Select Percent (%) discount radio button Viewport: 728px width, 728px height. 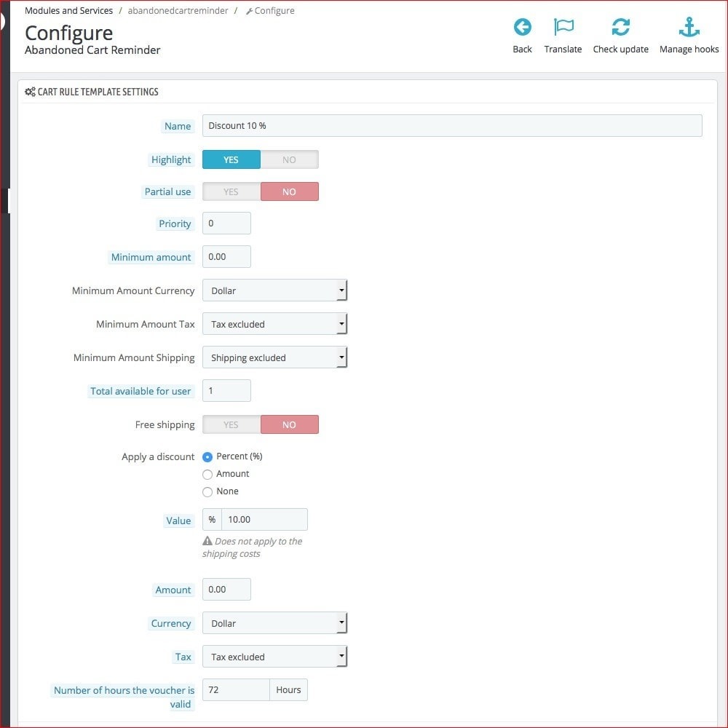pos(207,457)
